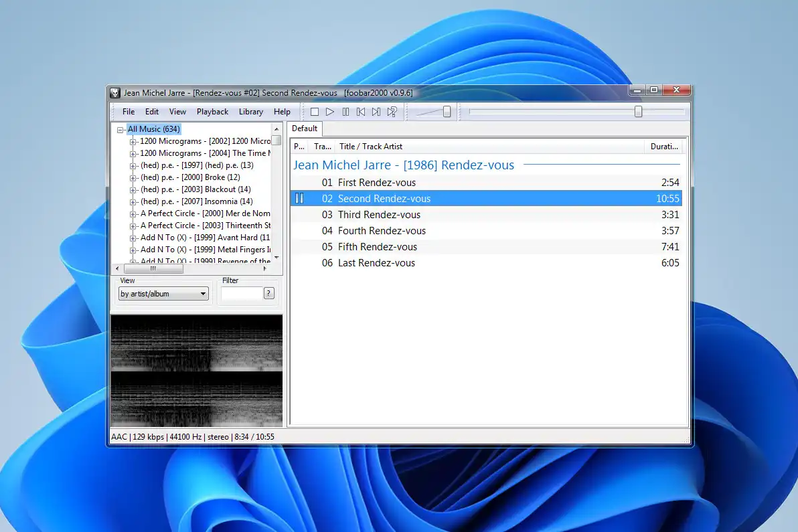Click the random playback icon

[x=392, y=112]
